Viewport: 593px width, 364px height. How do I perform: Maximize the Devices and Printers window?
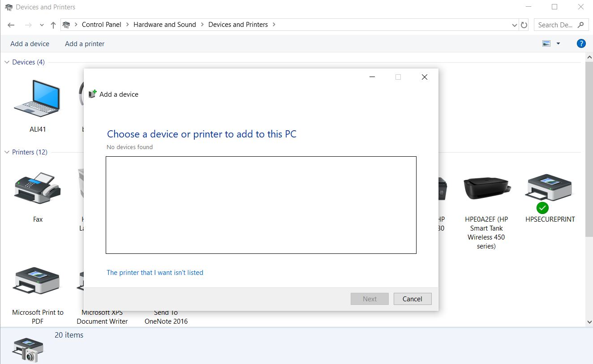coord(554,7)
